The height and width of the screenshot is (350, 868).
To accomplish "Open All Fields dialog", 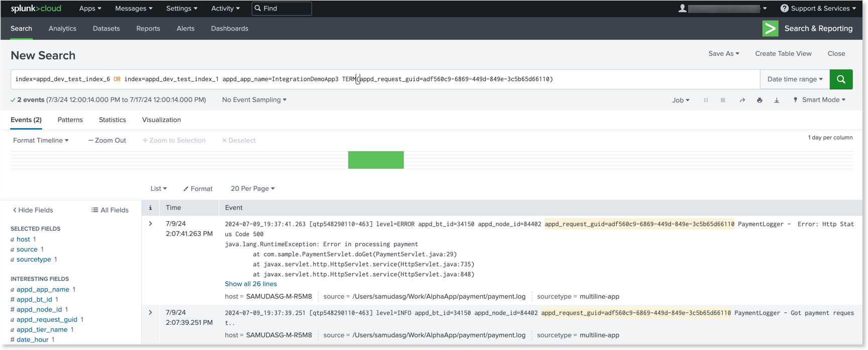I will click(110, 210).
